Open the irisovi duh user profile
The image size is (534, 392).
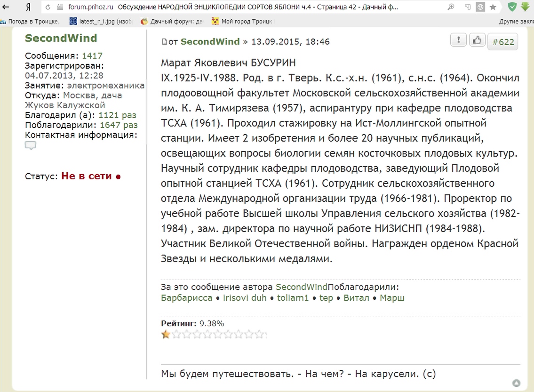245,298
